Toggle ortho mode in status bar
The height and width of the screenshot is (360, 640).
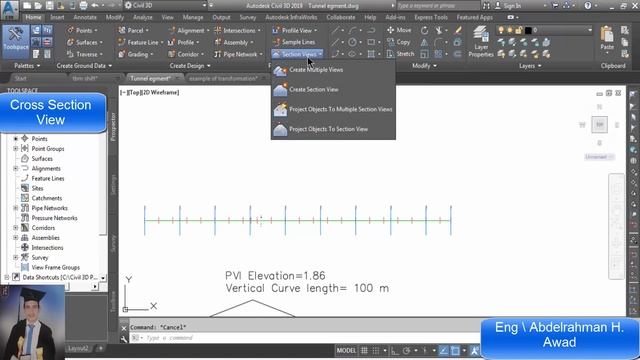click(x=395, y=351)
